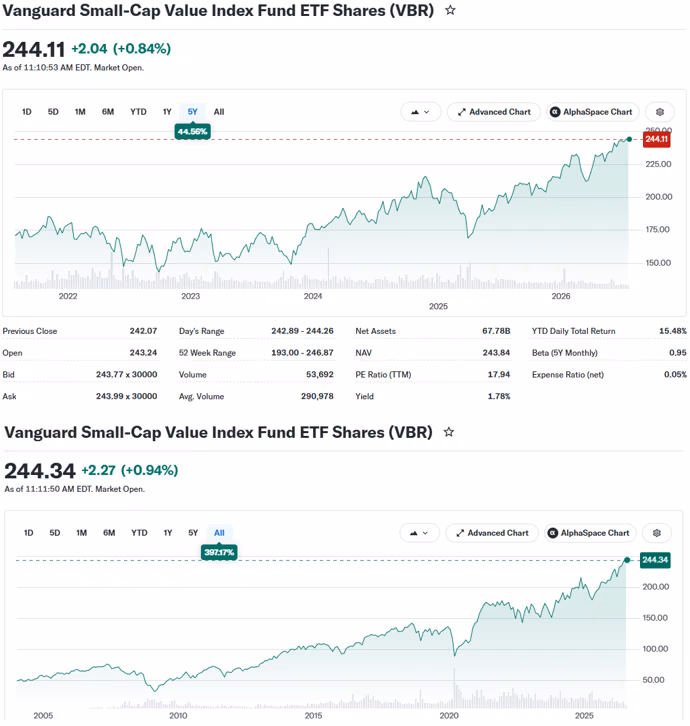
Task: Click the Net Assets value 67.78B
Action: pyautogui.click(x=496, y=331)
